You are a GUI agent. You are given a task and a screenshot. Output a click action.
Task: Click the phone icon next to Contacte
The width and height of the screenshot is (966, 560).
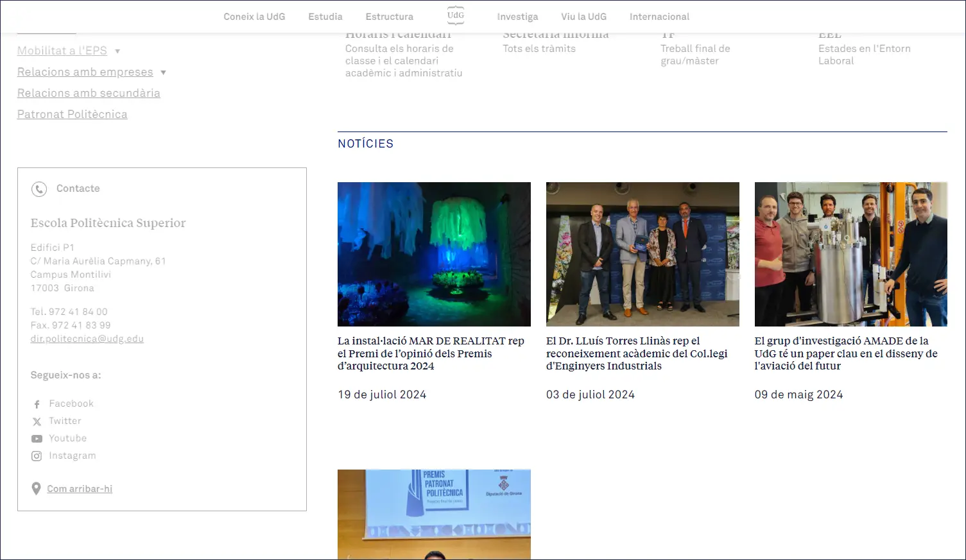click(39, 189)
